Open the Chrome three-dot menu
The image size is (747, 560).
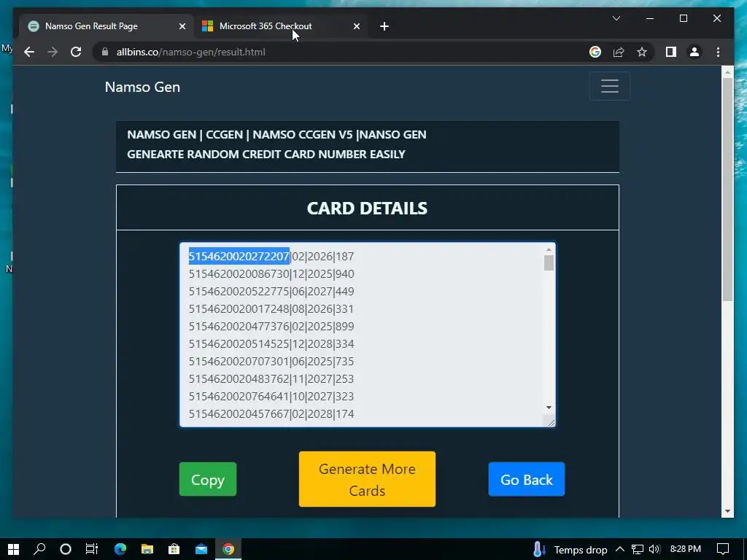tap(718, 52)
